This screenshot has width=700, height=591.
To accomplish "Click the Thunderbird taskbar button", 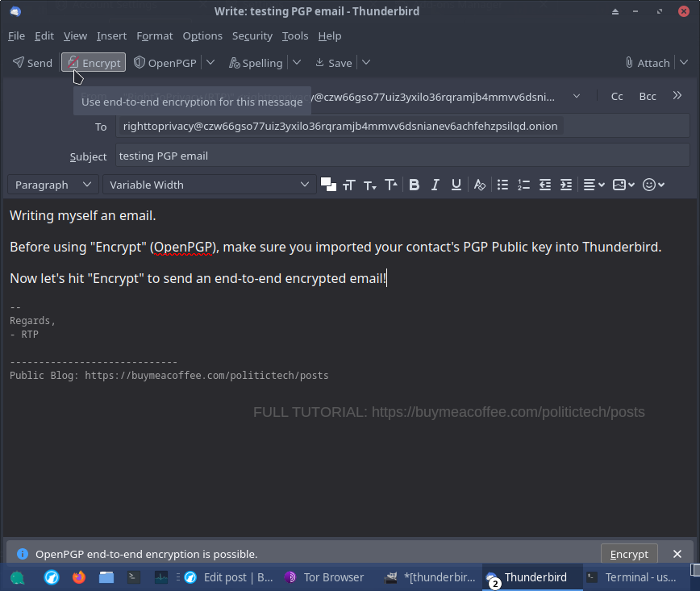I will coord(531,577).
